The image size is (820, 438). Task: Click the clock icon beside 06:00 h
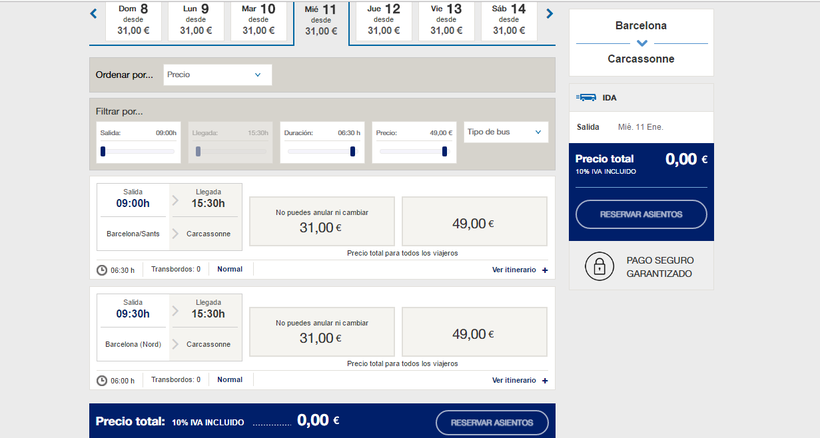(x=102, y=381)
